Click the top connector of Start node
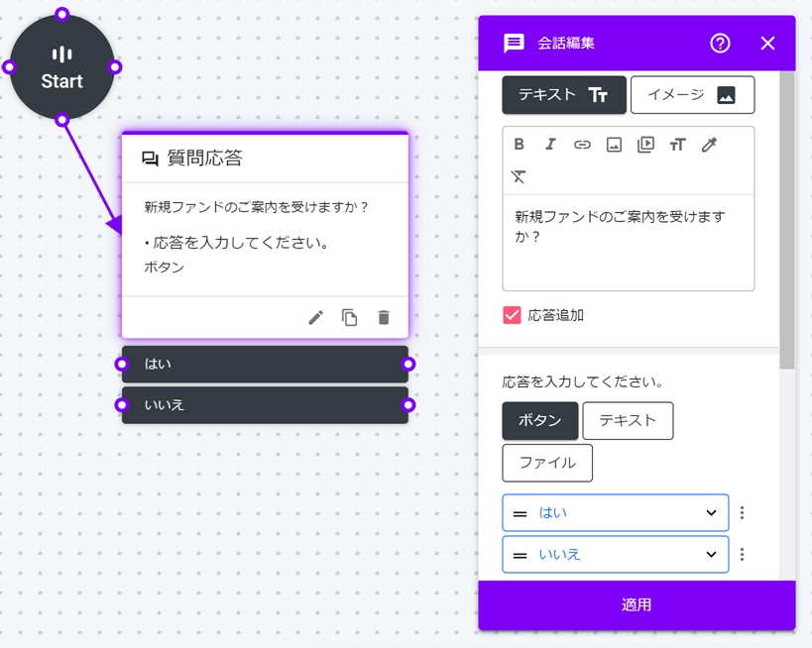Image resolution: width=812 pixels, height=648 pixels. pyautogui.click(x=62, y=14)
